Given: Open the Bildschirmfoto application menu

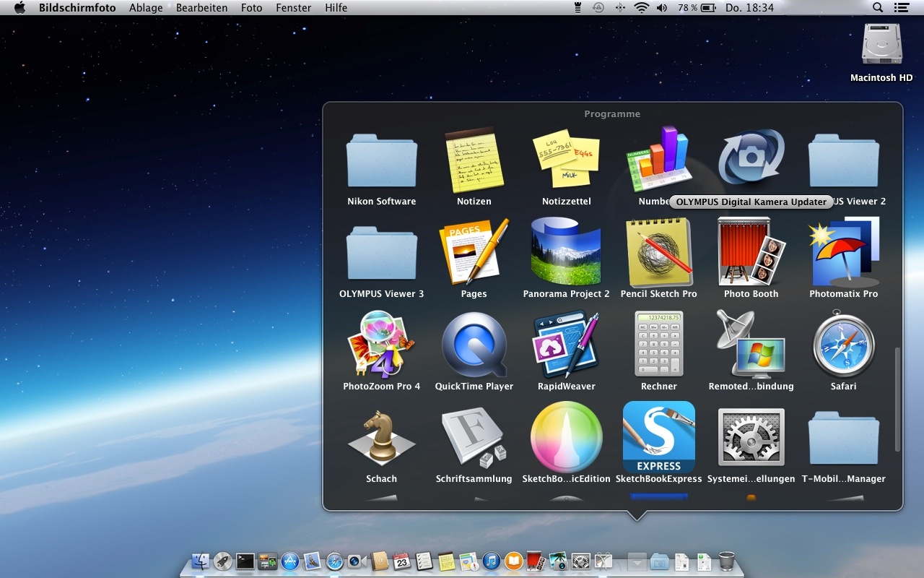Looking at the screenshot, I should 77,8.
